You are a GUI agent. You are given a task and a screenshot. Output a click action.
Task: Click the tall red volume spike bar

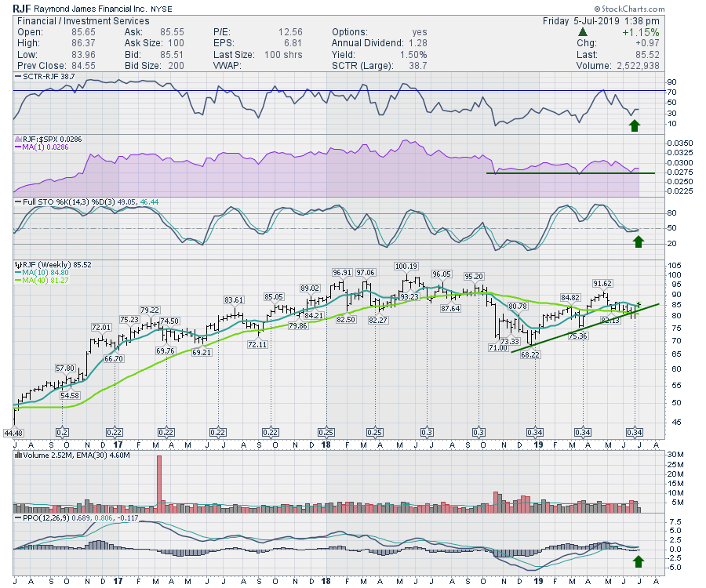[159, 484]
